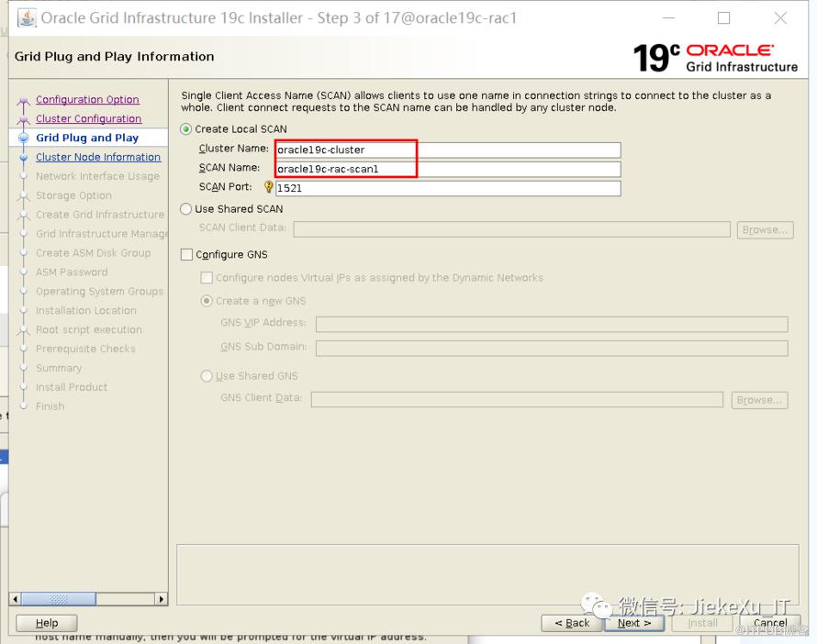Click the horizontal scrollbar thumb in steps panel
The image size is (817, 644).
(59, 599)
